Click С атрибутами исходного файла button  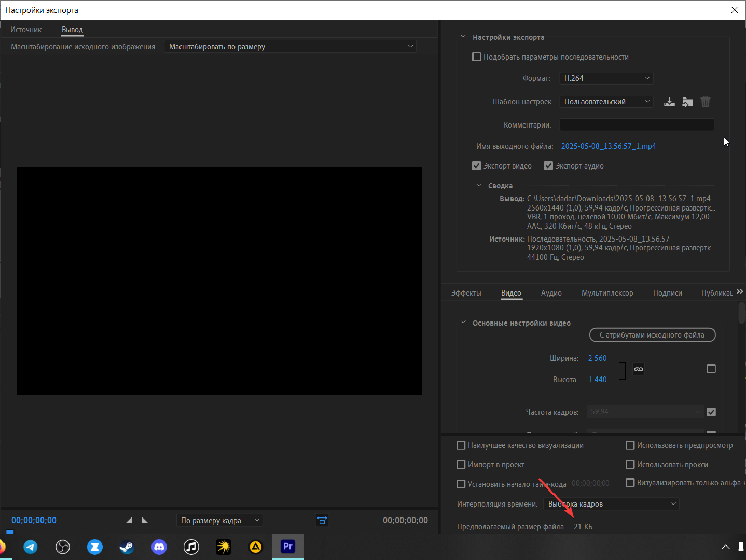coord(652,335)
